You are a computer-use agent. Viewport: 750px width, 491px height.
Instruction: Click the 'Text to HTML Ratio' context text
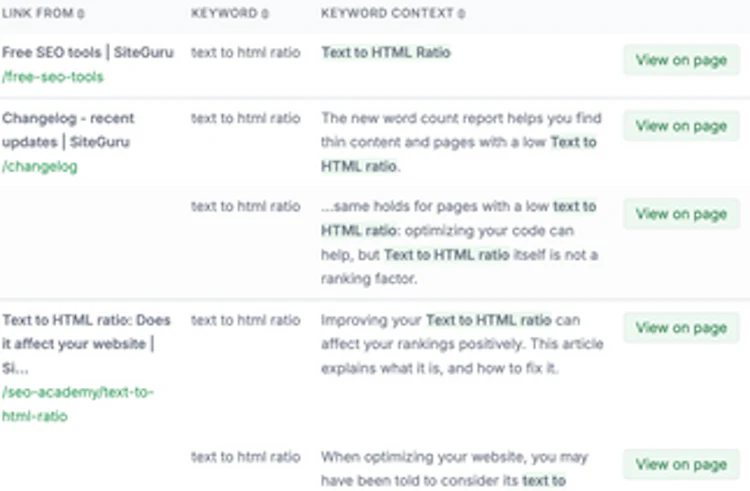click(386, 52)
